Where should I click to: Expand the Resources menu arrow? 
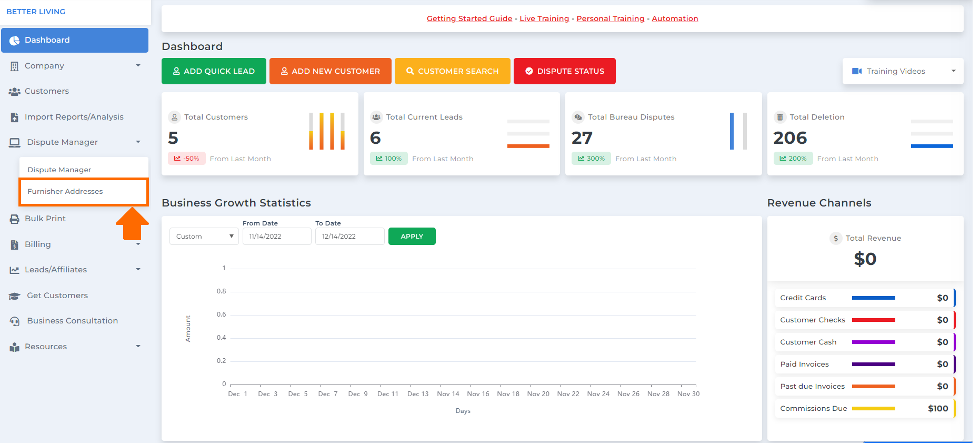click(x=138, y=347)
